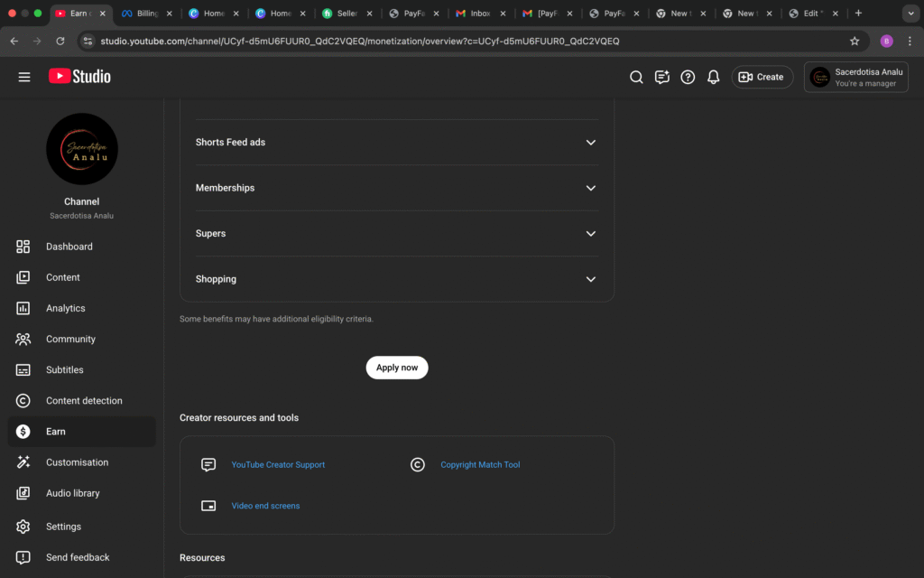Open the help question mark icon

[688, 78]
